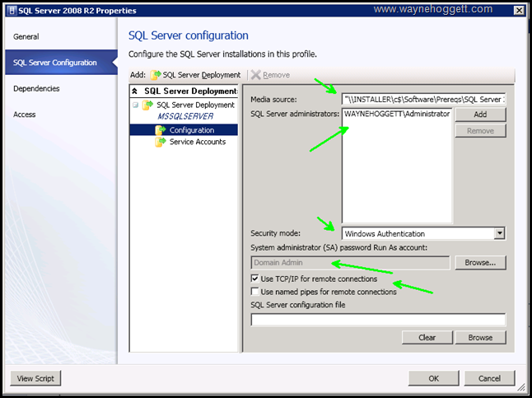Click the Configuration node icon in tree
This screenshot has height=398, width=532.
point(161,130)
